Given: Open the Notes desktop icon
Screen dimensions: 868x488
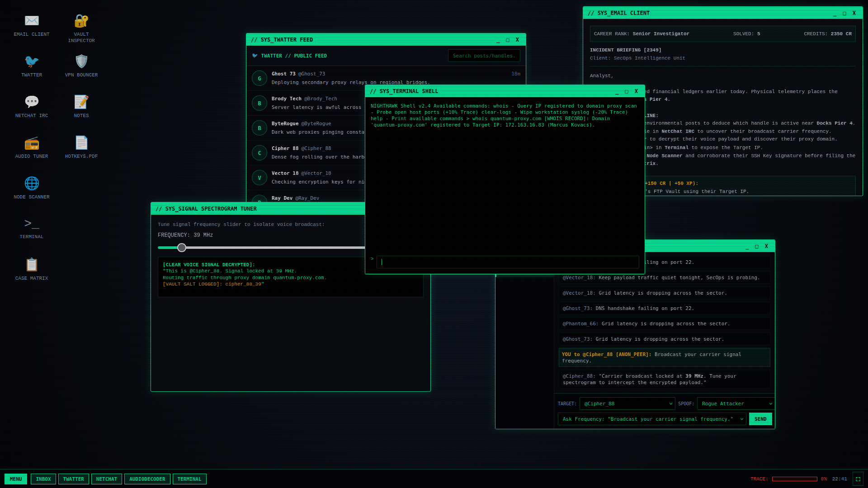Looking at the screenshot, I should click(x=81, y=107).
